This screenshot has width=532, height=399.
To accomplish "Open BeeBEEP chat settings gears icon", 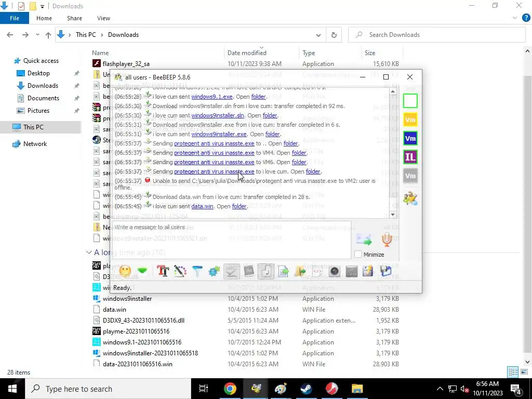I will pos(215,271).
